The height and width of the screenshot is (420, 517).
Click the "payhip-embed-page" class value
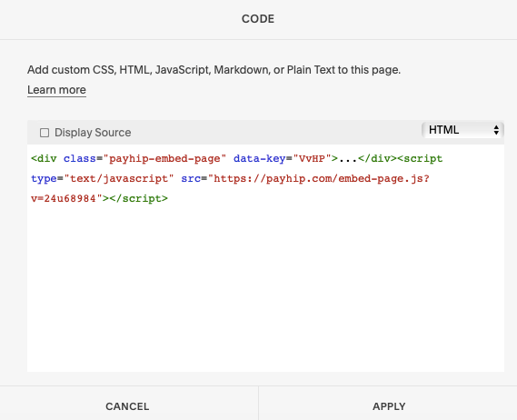pos(164,159)
